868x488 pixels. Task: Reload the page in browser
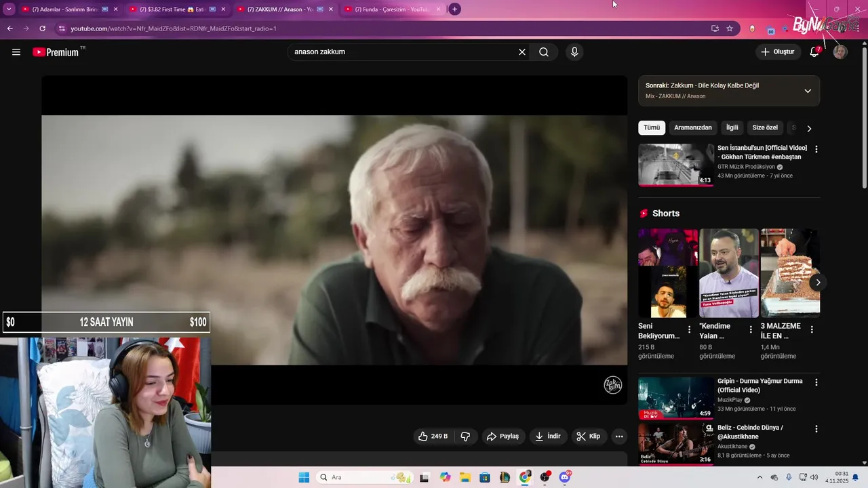point(42,28)
